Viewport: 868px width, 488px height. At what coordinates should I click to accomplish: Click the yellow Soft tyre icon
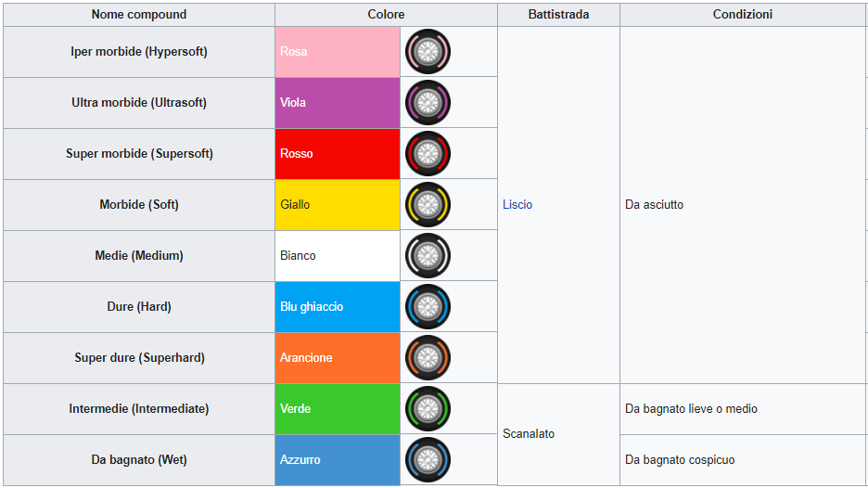(x=428, y=204)
